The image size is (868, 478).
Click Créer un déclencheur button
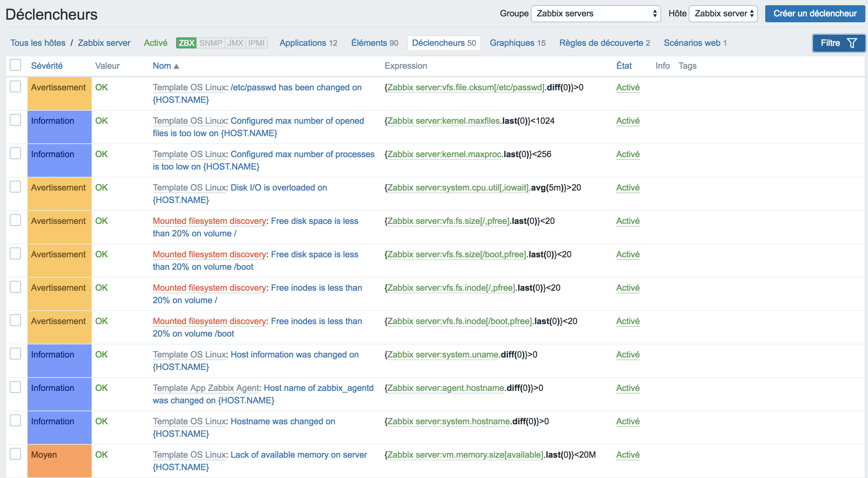[815, 14]
